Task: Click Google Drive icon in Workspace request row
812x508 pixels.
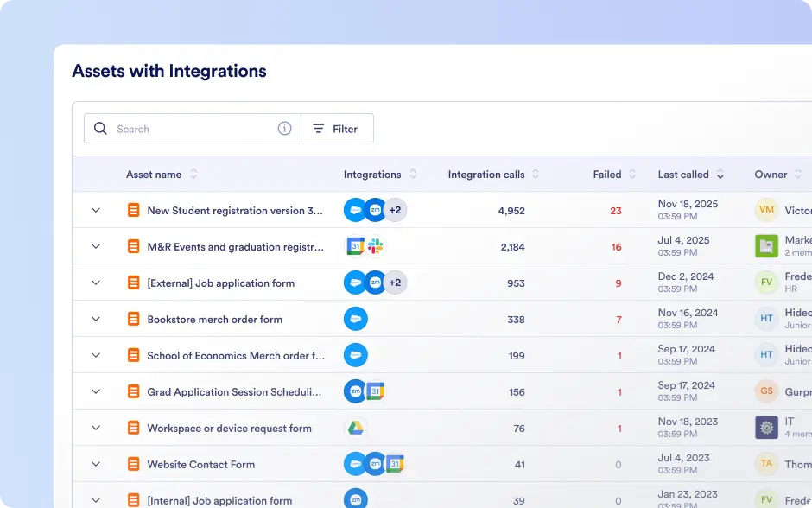Action: click(356, 428)
